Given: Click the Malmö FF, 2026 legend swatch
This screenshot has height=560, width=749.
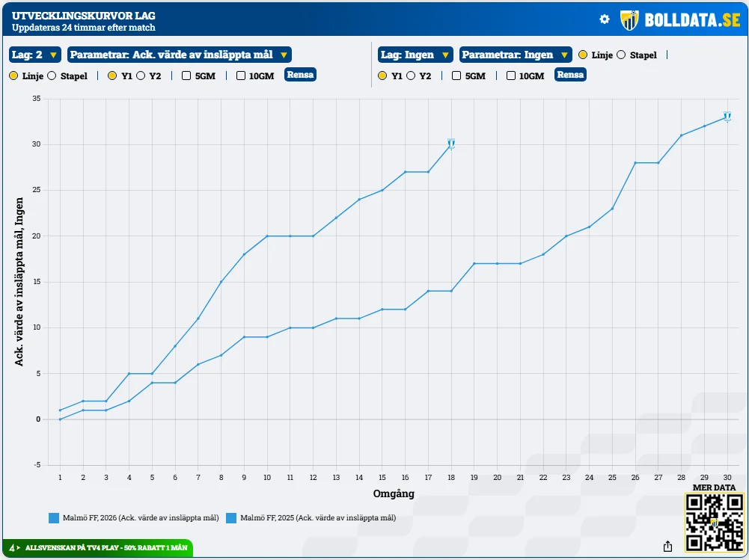Looking at the screenshot, I should coord(54,518).
